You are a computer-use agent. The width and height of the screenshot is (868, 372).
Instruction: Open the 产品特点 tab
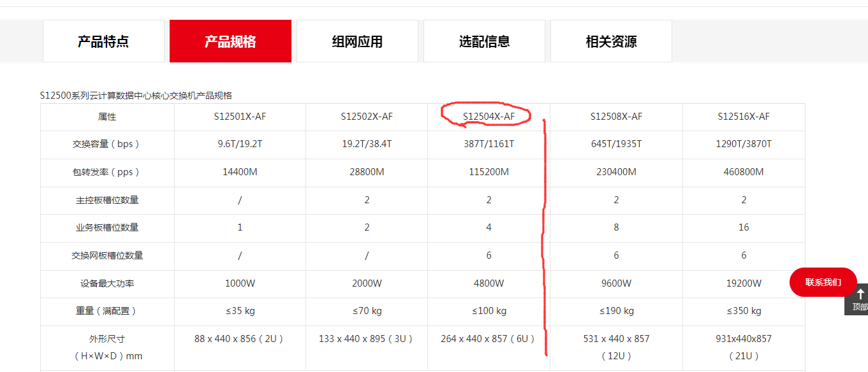point(103,41)
